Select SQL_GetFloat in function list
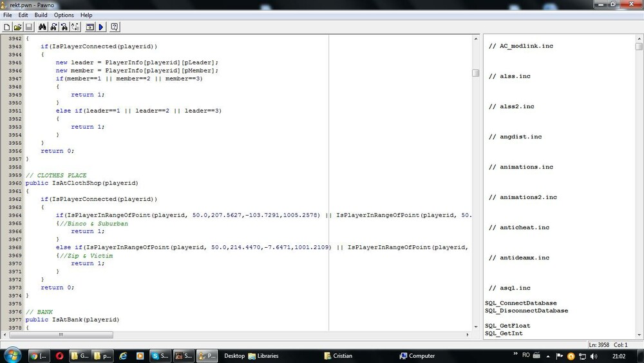644x363 pixels. pos(507,326)
